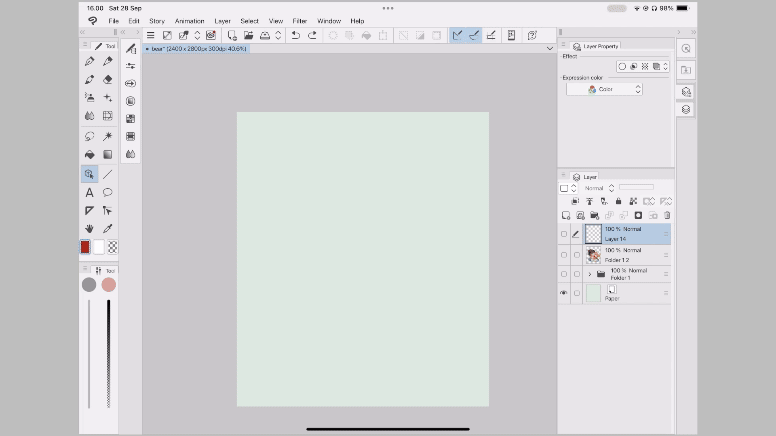This screenshot has height=436, width=776.
Task: Click the Lock layer padlock icon
Action: [x=618, y=201]
